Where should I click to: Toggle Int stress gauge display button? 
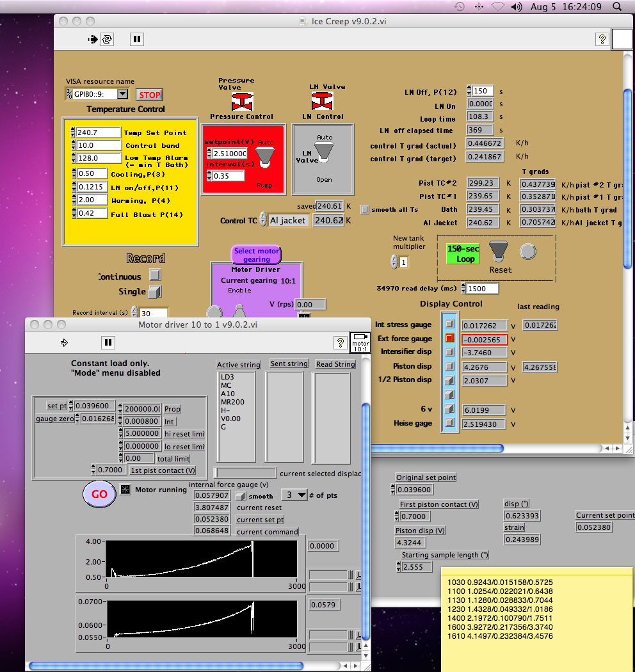[x=450, y=324]
